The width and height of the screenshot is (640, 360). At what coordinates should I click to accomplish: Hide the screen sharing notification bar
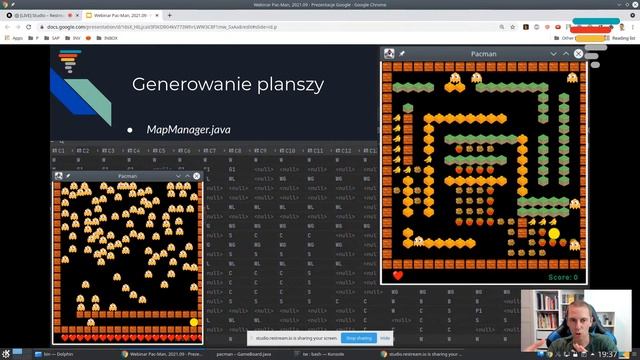point(385,338)
